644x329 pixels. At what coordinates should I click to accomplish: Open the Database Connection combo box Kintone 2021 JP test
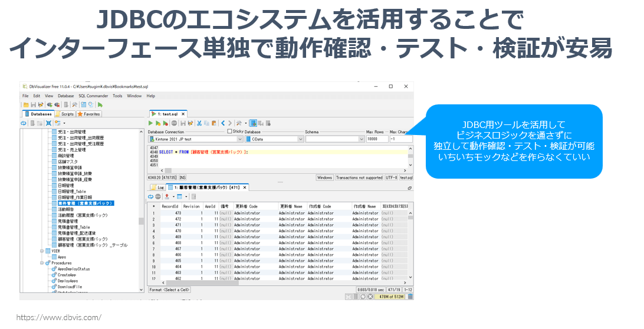196,139
